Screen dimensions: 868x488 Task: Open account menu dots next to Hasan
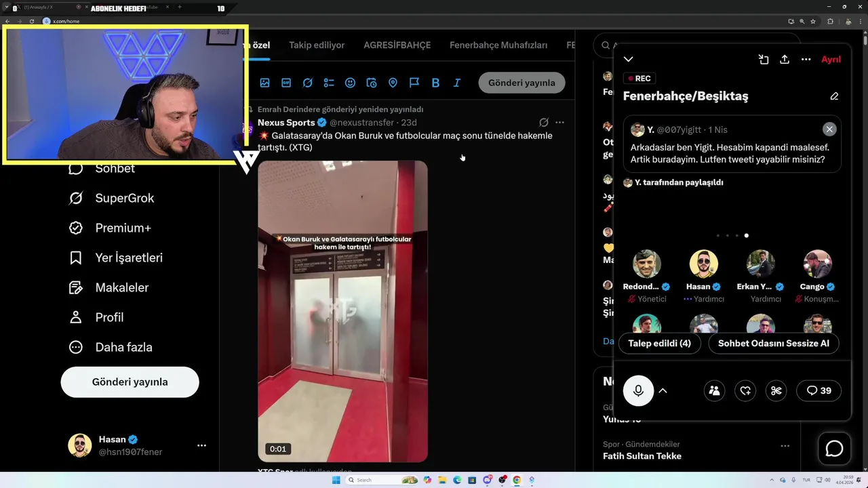(x=201, y=445)
